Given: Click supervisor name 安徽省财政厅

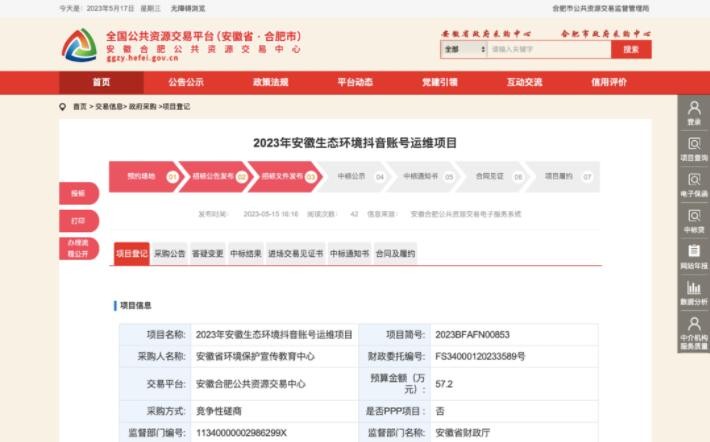Looking at the screenshot, I should click(462, 433).
